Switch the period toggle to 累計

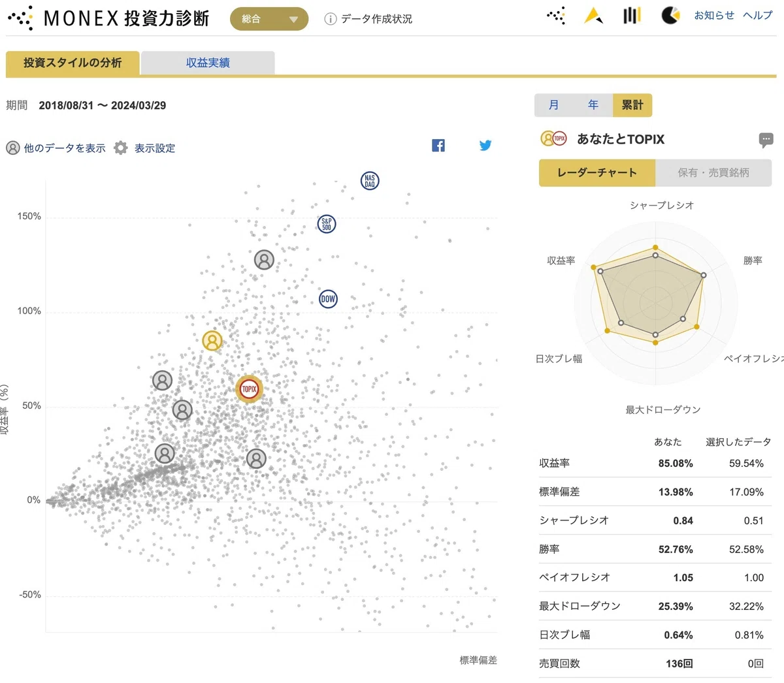click(x=632, y=105)
